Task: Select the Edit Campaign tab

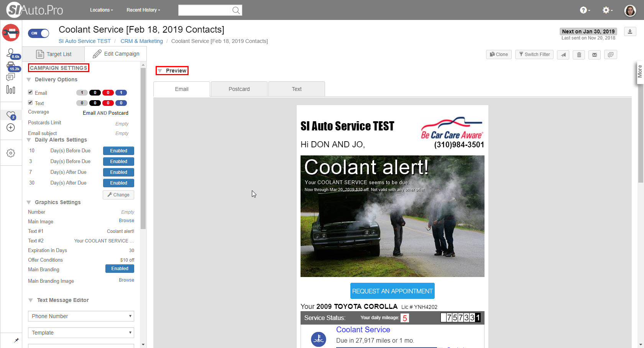Action: [x=116, y=54]
